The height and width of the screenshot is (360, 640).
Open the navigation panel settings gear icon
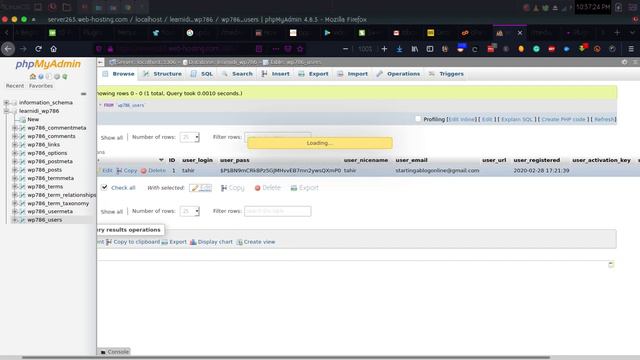click(x=57, y=76)
